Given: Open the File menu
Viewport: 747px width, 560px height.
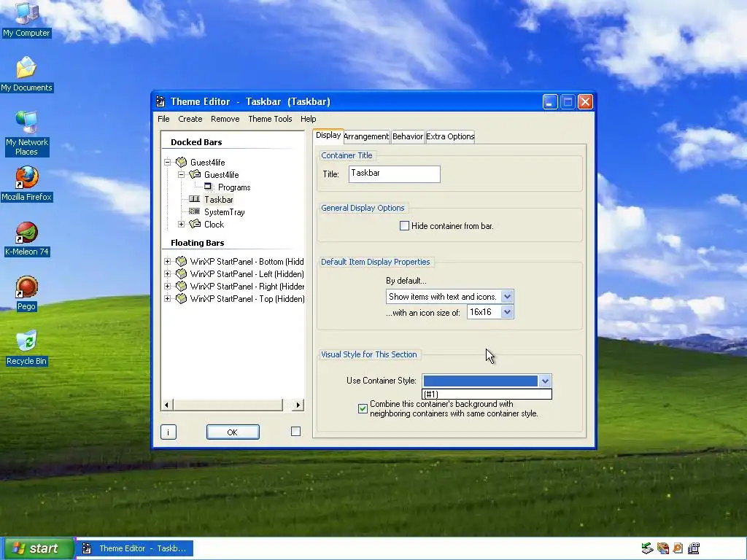Looking at the screenshot, I should [x=163, y=119].
